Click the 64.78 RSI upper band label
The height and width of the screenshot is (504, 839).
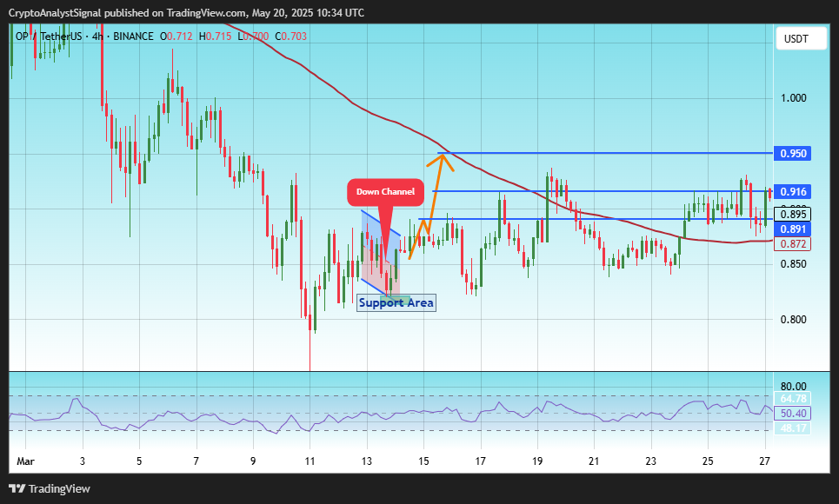click(x=792, y=399)
